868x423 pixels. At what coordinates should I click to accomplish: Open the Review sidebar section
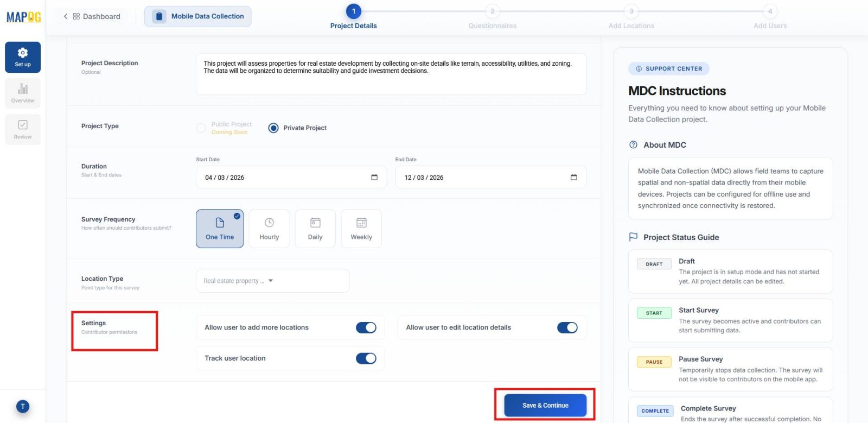tap(23, 129)
